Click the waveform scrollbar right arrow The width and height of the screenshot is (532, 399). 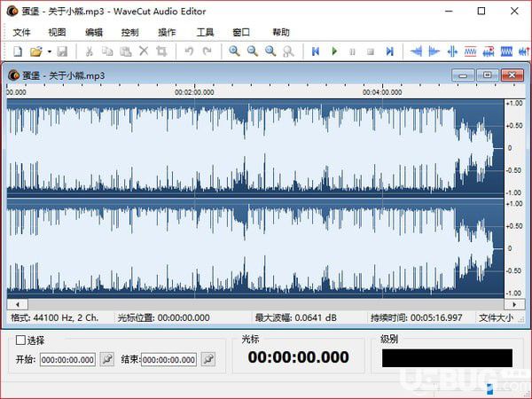[x=514, y=304]
